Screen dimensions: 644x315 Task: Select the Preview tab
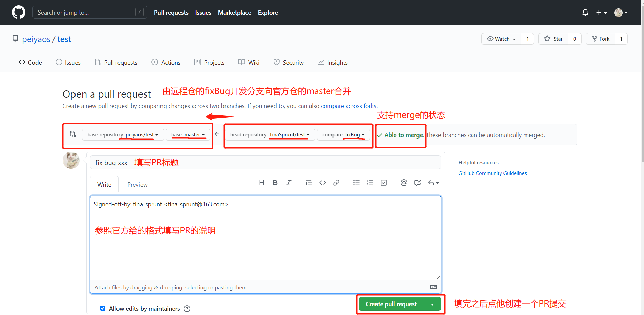(x=137, y=184)
